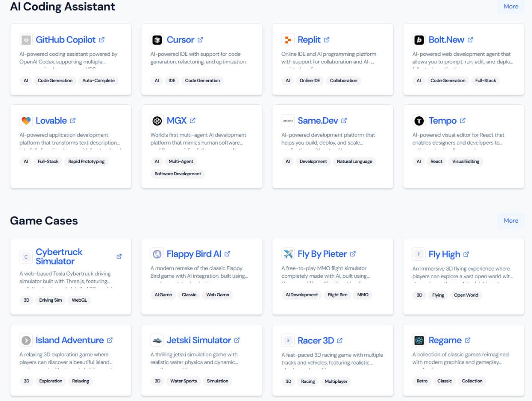Select the Online IDE tag on Replit
532x401 pixels.
pyautogui.click(x=310, y=81)
